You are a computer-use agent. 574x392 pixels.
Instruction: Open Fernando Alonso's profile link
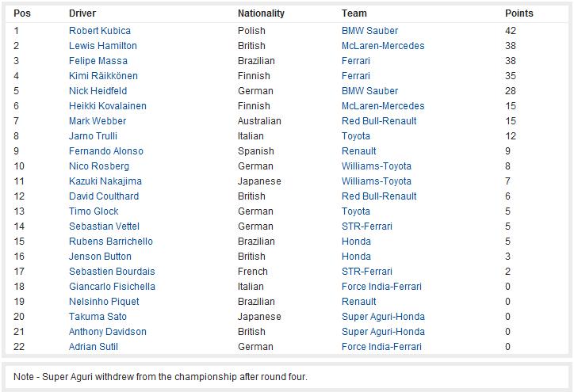105,151
